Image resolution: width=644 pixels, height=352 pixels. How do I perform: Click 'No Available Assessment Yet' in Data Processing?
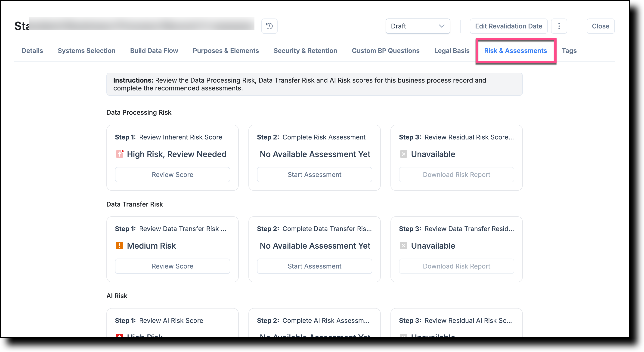pyautogui.click(x=315, y=154)
